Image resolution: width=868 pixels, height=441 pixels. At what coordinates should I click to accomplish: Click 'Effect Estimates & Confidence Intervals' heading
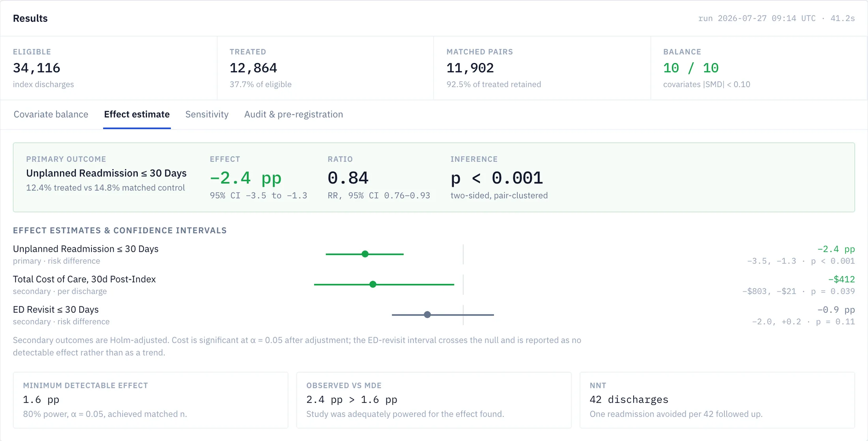point(120,231)
